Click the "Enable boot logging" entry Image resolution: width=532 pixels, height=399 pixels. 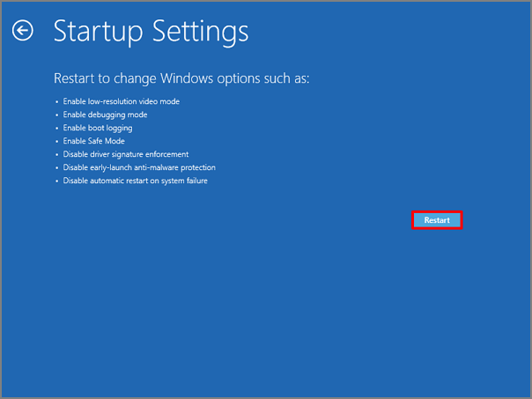click(x=98, y=128)
